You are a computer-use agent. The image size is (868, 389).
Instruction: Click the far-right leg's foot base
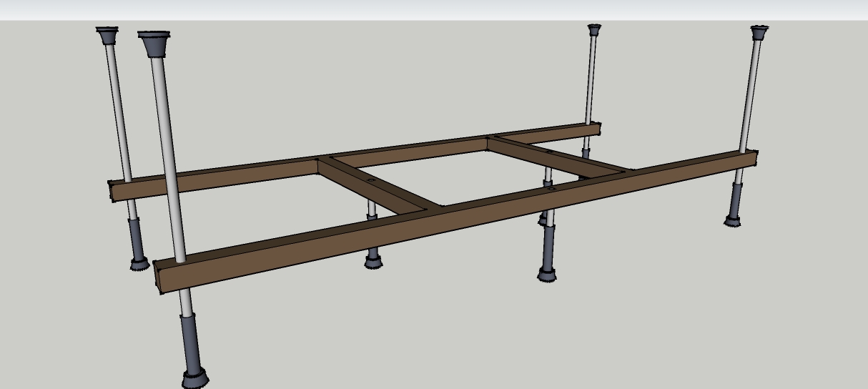tap(731, 221)
